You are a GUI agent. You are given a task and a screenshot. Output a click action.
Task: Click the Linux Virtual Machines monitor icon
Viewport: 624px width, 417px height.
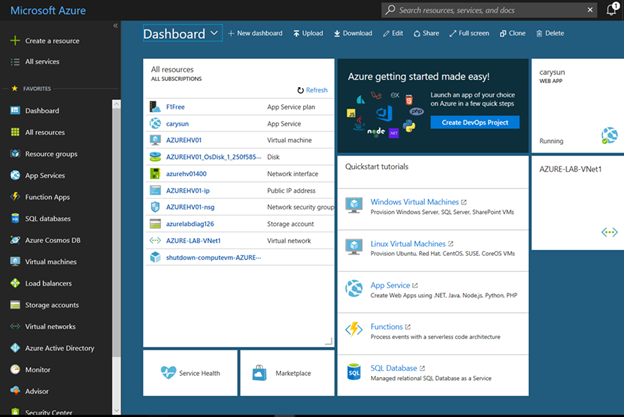click(354, 247)
